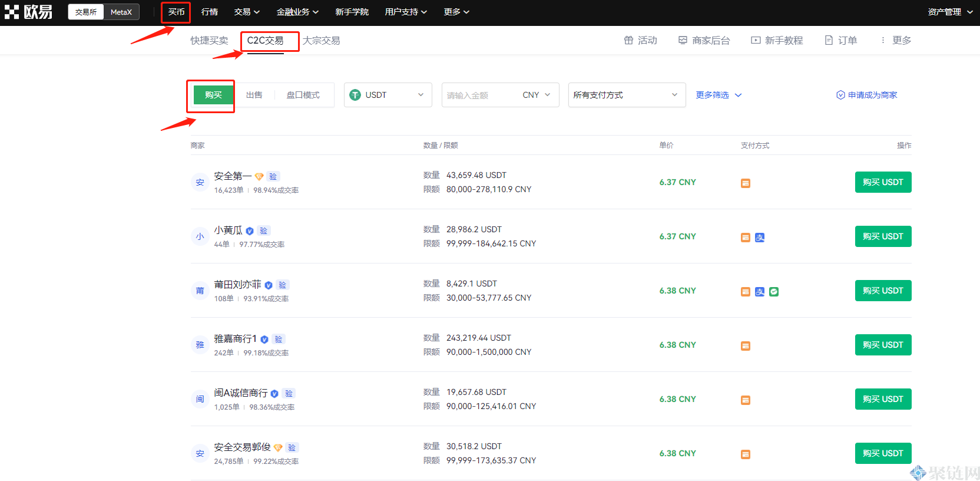This screenshot has height=481, width=980.
Task: Expand the 更多 top navigation menu
Action: pos(456,12)
